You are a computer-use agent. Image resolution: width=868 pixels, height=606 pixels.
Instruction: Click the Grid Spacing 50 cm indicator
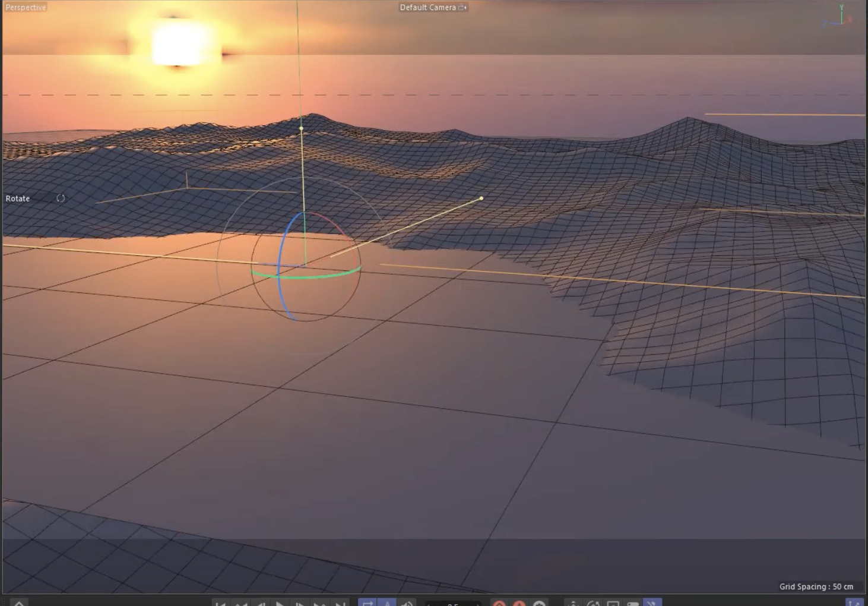818,586
